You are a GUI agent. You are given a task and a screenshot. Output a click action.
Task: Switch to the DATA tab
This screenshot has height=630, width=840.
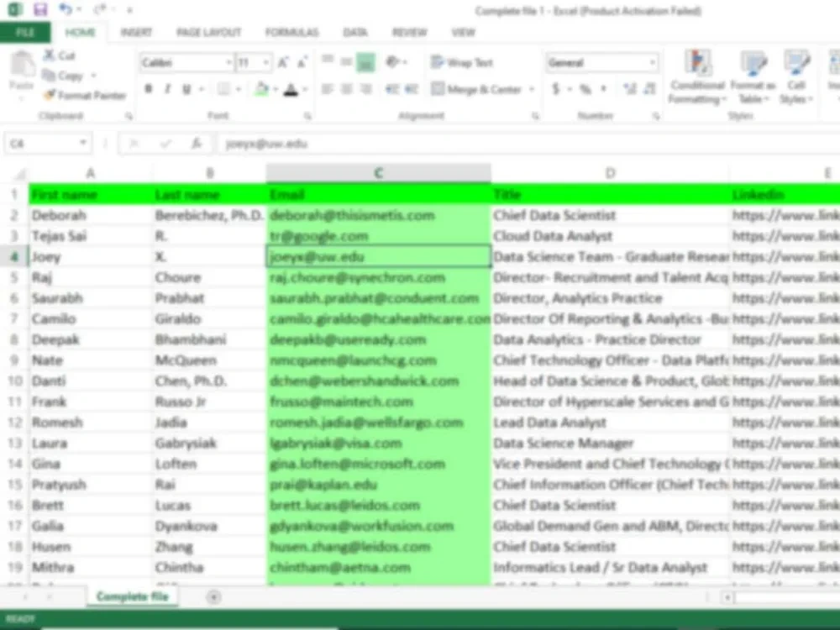point(355,32)
